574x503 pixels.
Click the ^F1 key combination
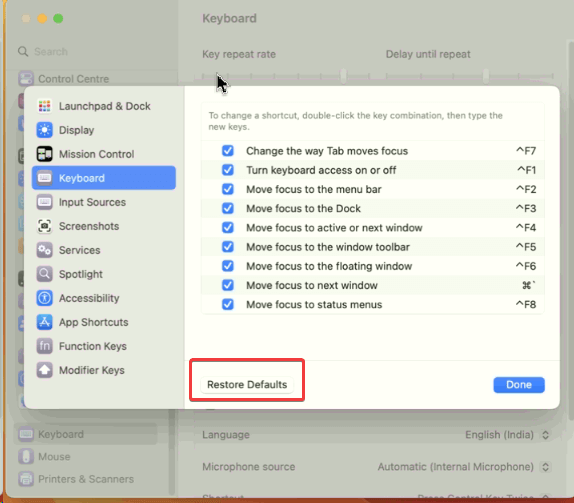[526, 170]
